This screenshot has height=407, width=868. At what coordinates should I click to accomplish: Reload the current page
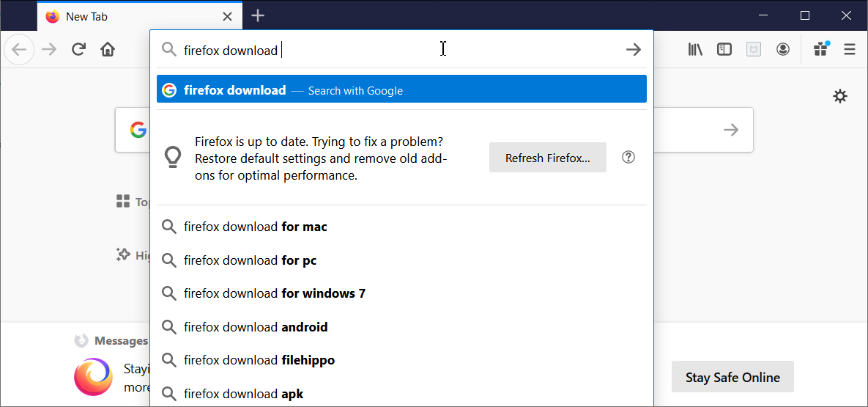point(78,50)
